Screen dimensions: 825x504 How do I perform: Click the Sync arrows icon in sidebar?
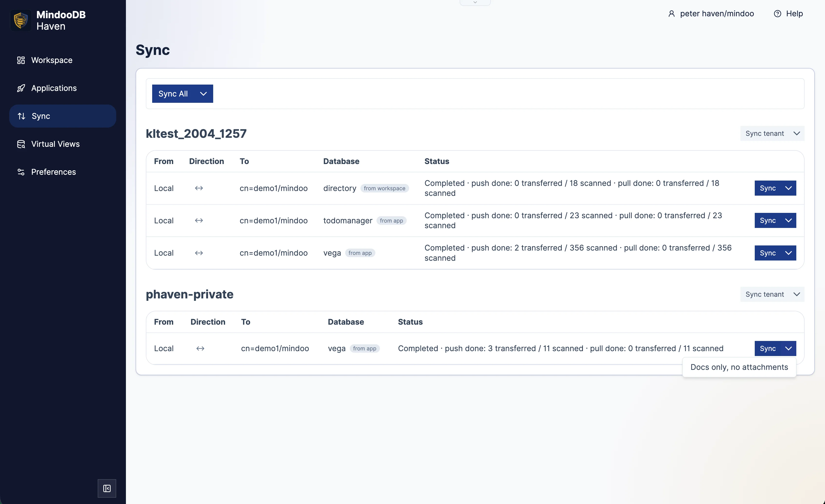click(21, 116)
